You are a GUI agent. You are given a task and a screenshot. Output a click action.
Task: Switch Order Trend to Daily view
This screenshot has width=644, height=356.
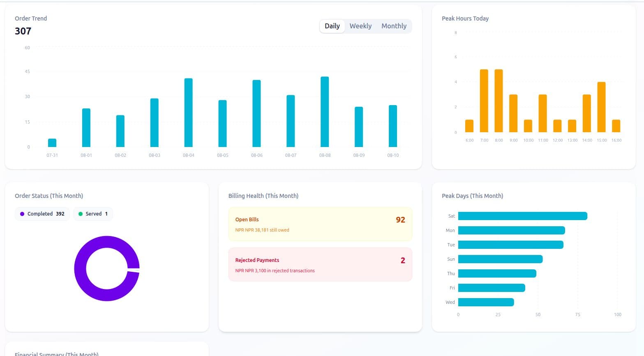click(332, 26)
